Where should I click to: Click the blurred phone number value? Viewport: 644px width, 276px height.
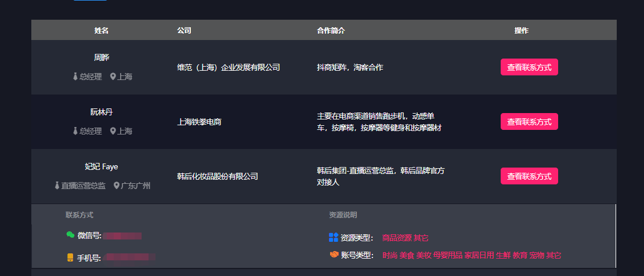[x=129, y=257]
